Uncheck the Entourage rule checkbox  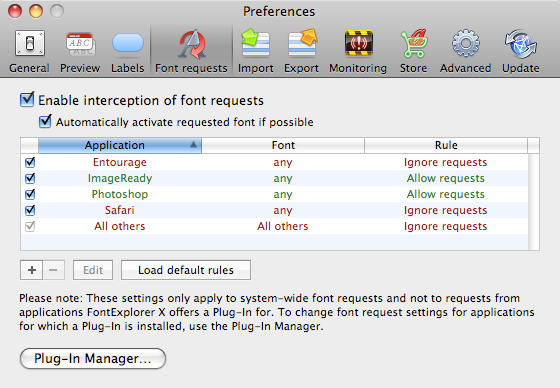click(30, 162)
